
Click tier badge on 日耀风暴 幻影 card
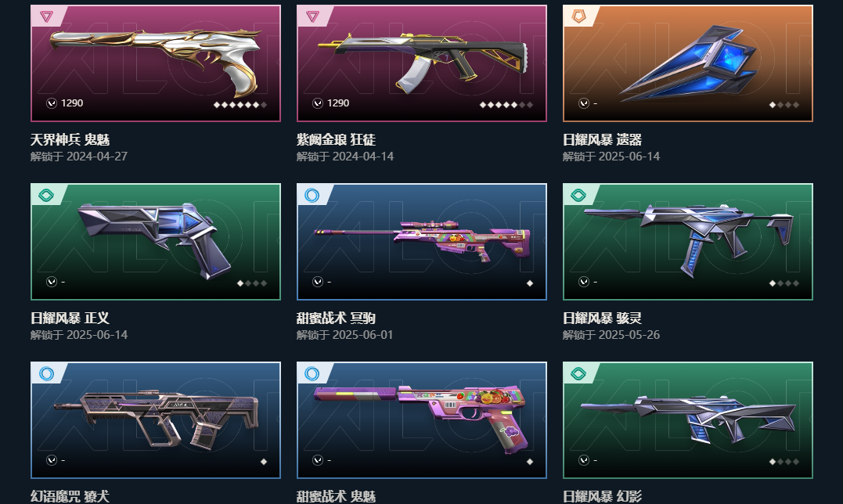[x=578, y=373]
